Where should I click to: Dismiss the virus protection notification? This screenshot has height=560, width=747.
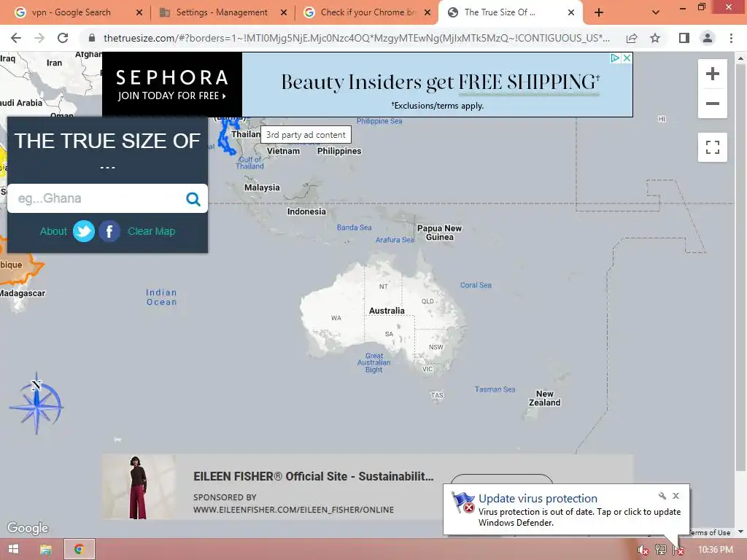click(676, 496)
